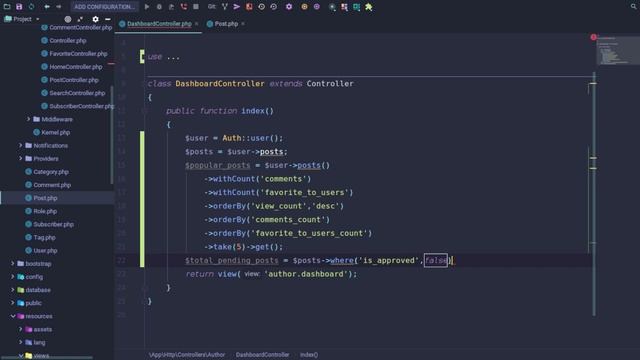
Task: Click index() in bottom breadcrumb
Action: pyautogui.click(x=309, y=355)
